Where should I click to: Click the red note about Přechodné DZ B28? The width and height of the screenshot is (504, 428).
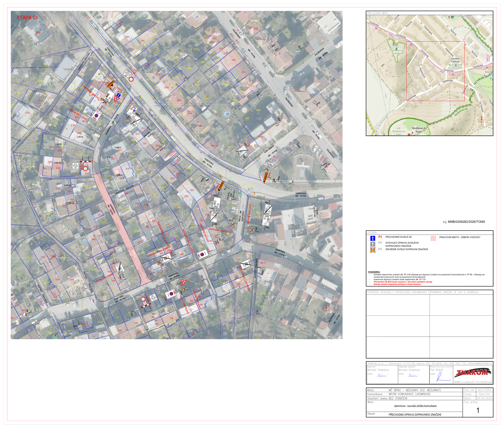(403, 282)
